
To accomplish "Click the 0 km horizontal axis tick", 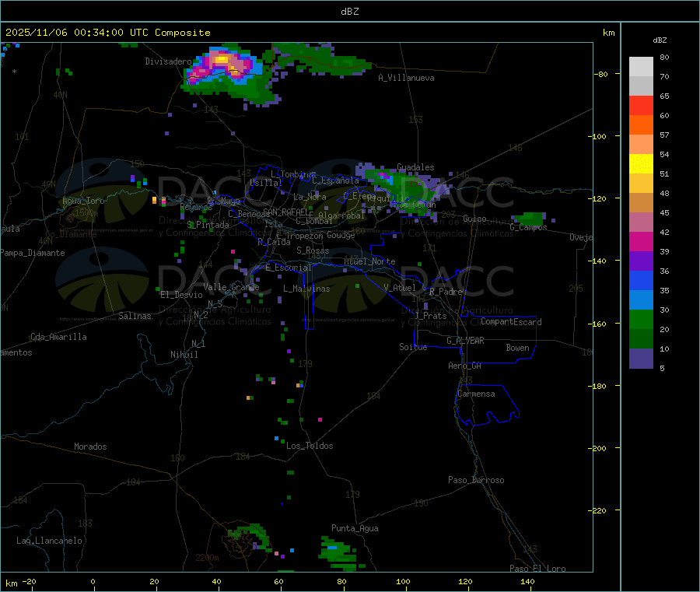I will click(x=93, y=581).
